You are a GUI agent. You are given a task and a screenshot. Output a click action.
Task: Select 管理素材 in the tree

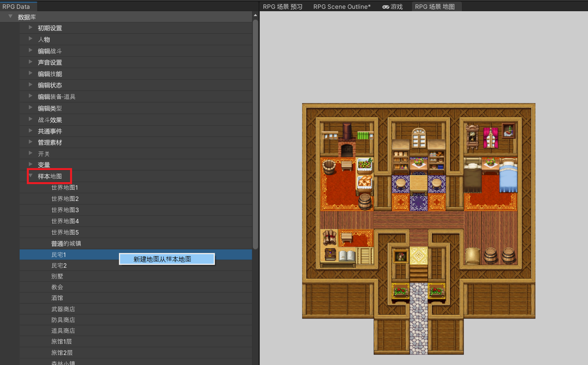tap(50, 142)
